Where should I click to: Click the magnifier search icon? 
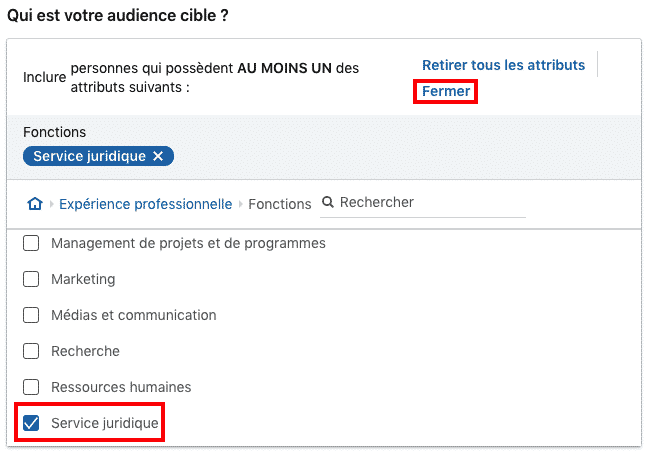pos(328,202)
